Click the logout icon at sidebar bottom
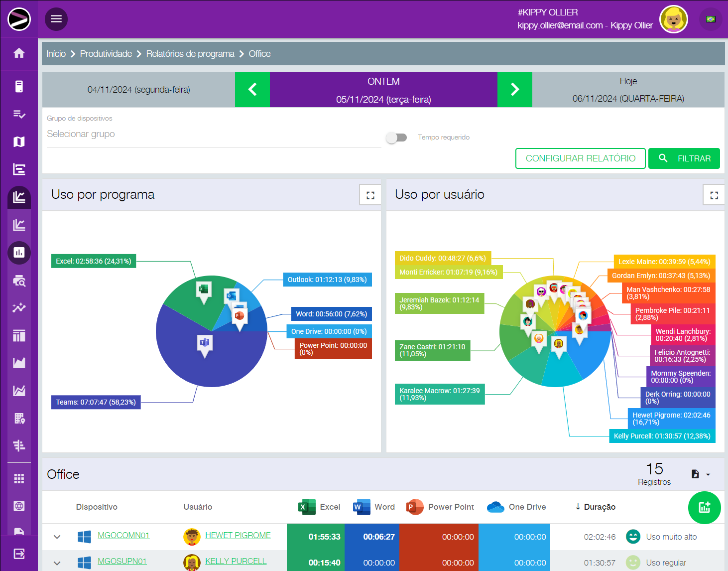 click(19, 554)
